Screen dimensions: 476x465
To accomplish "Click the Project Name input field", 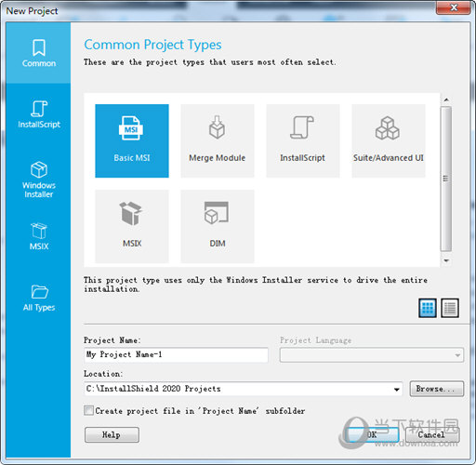I will tap(176, 355).
